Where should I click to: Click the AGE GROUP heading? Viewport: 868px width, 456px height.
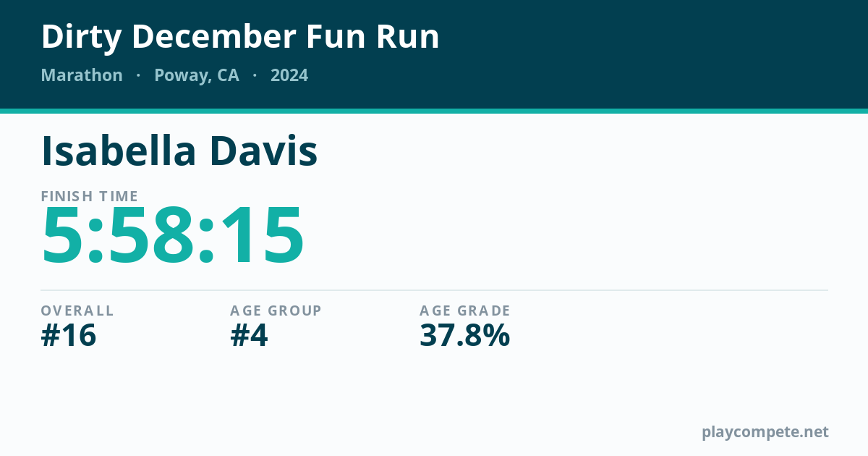pyautogui.click(x=276, y=311)
